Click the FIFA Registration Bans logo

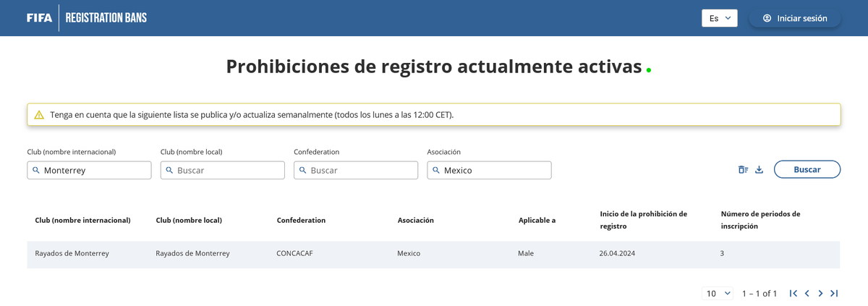tap(86, 18)
